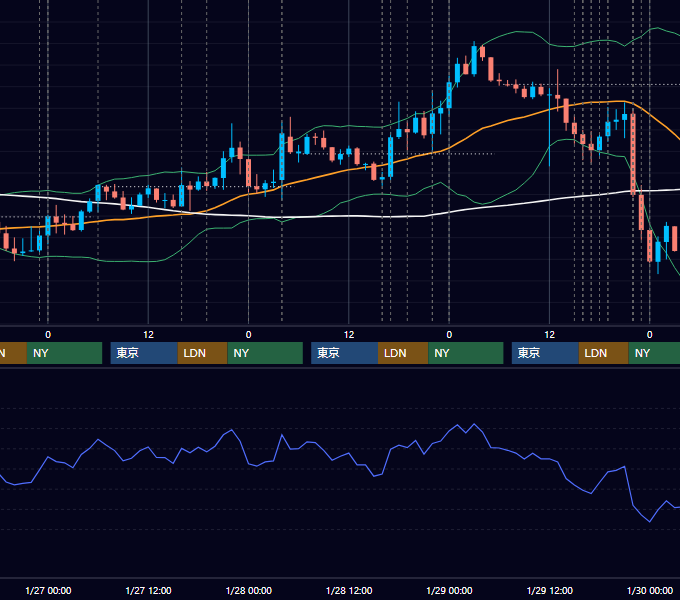Select the LDN session block on 1/29
Image resolution: width=680 pixels, height=600 pixels.
tap(603, 353)
